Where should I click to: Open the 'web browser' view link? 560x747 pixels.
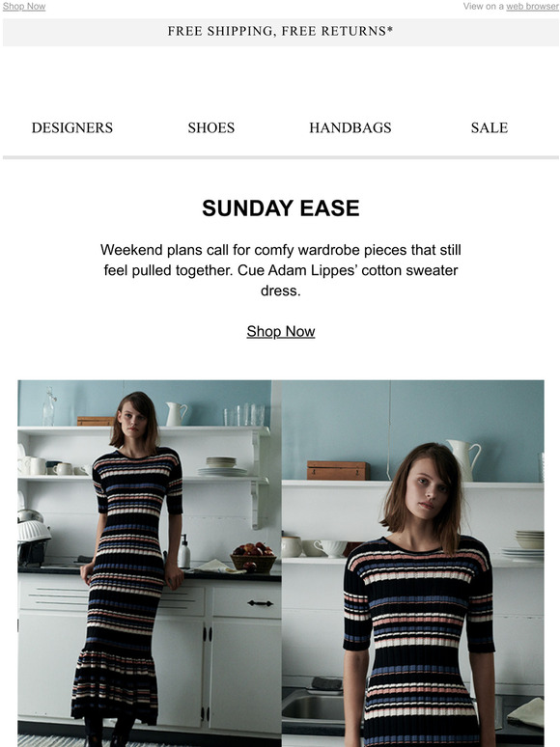(532, 6)
